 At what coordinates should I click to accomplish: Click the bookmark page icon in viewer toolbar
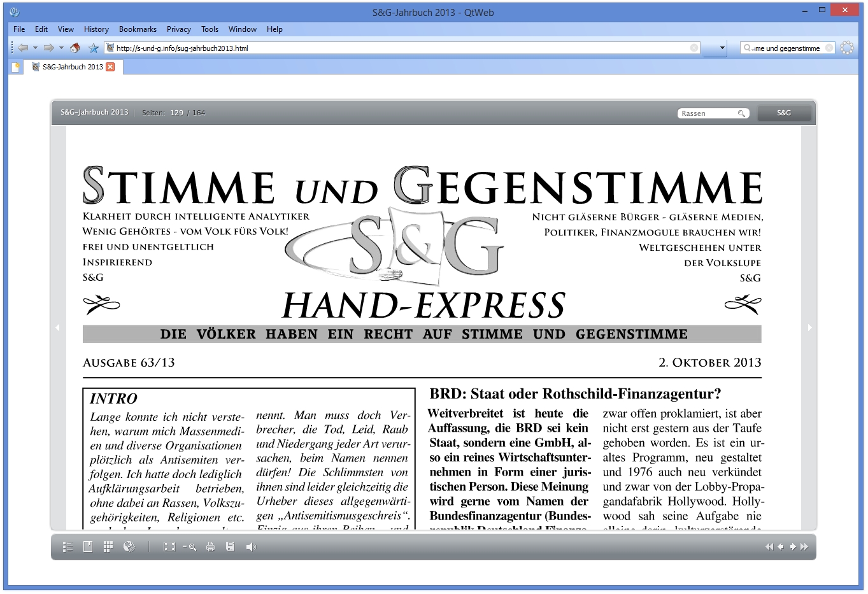tap(88, 547)
